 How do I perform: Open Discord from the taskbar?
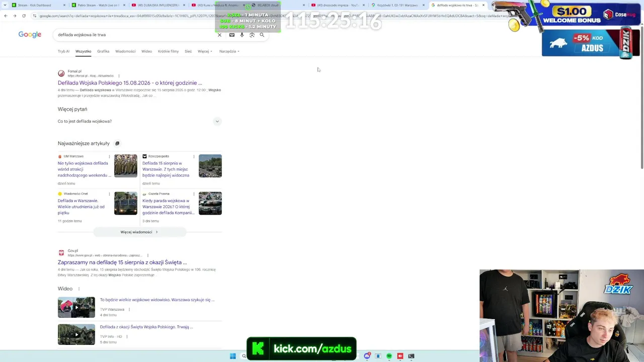click(367, 356)
